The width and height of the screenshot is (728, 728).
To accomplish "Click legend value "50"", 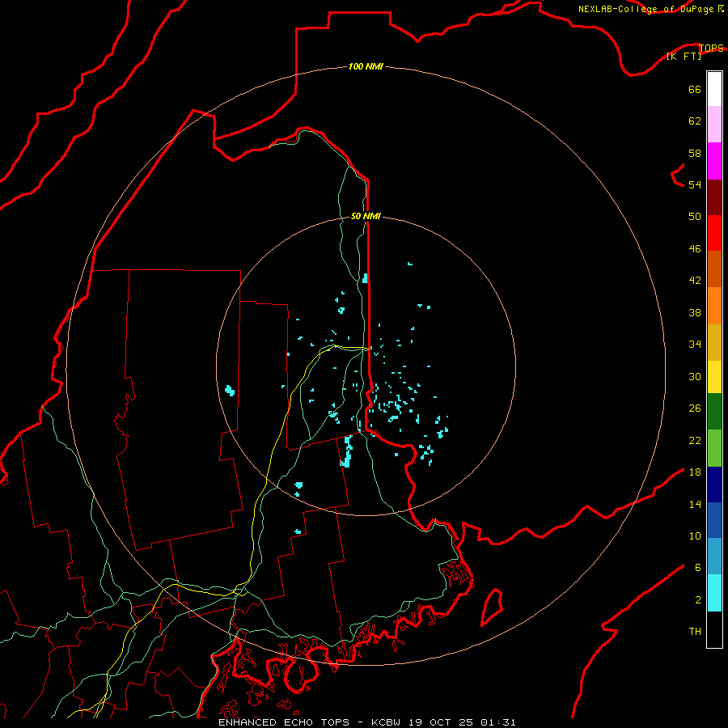I will [x=695, y=216].
